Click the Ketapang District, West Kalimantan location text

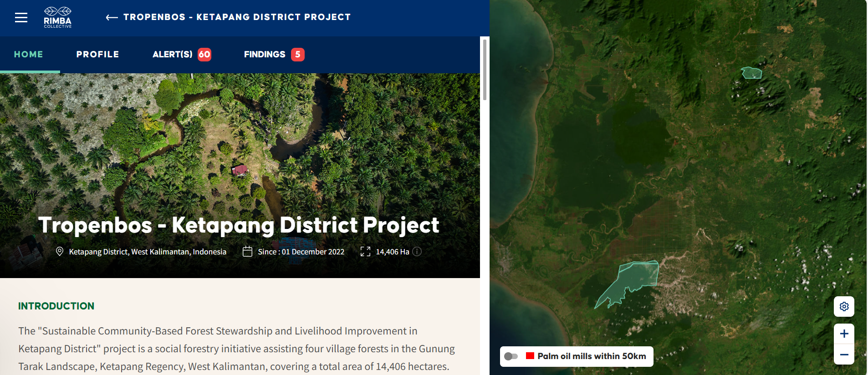click(x=148, y=252)
